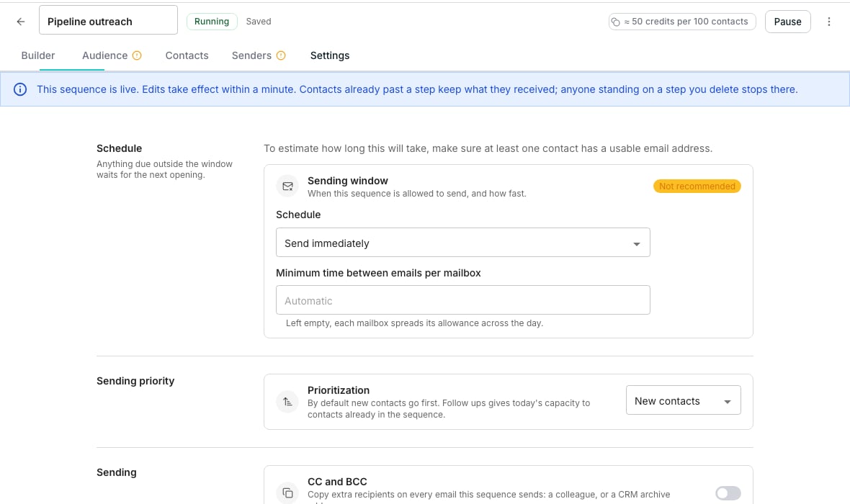Open the New contacts prioritization dropdown
The height and width of the screenshot is (504, 850).
pyautogui.click(x=683, y=400)
